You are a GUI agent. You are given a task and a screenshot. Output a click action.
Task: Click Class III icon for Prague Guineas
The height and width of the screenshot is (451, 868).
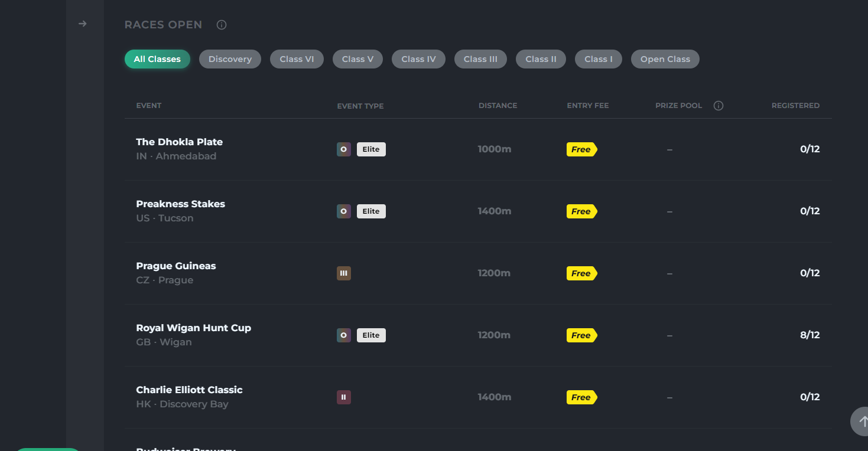pos(344,273)
